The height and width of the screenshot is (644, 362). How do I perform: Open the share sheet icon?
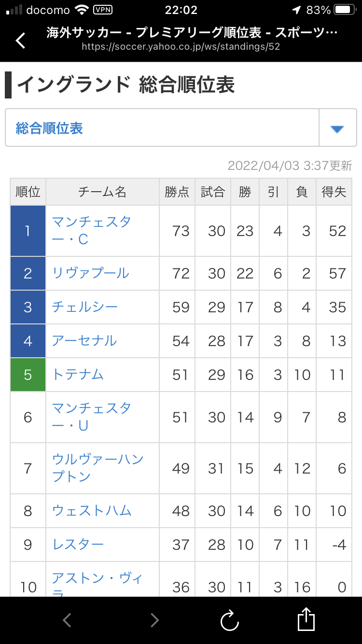point(306,618)
